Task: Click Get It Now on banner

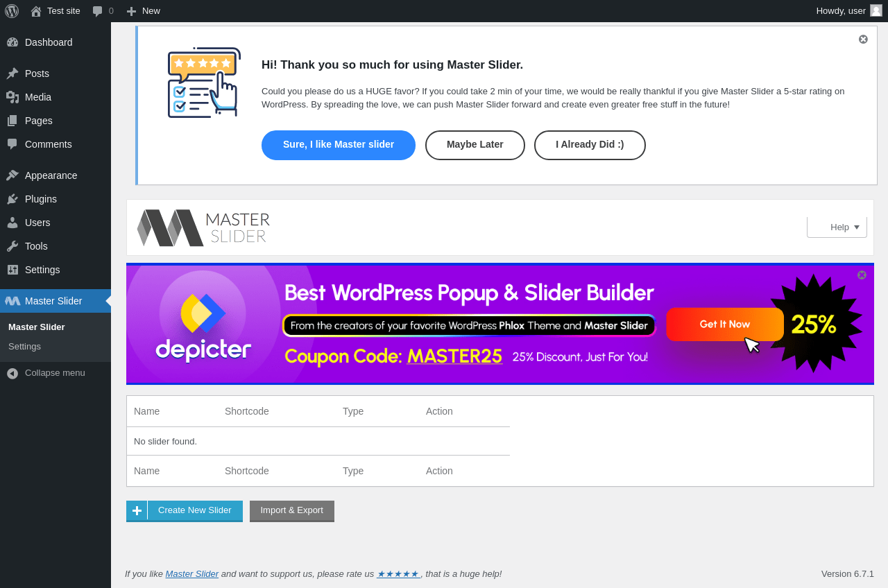Action: (x=725, y=325)
